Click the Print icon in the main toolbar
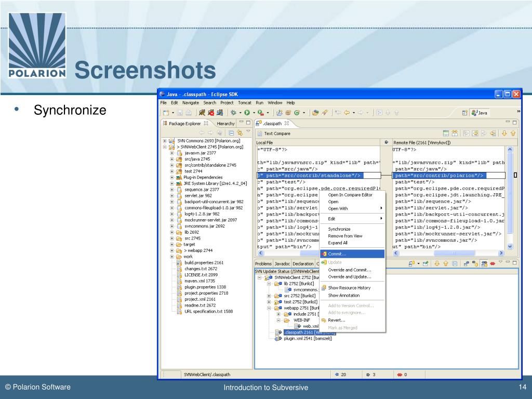This screenshot has width=532, height=399. [189, 113]
